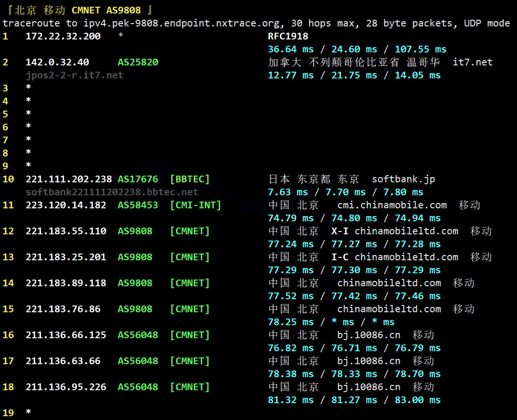Click AS56048 on hop 16
Image resolution: width=517 pixels, height=420 pixels.
point(138,335)
